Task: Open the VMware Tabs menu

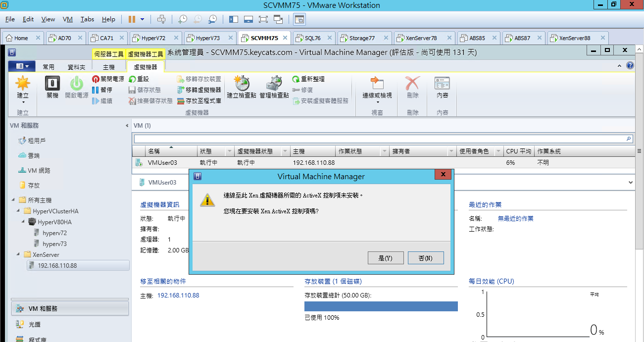Action: point(87,19)
